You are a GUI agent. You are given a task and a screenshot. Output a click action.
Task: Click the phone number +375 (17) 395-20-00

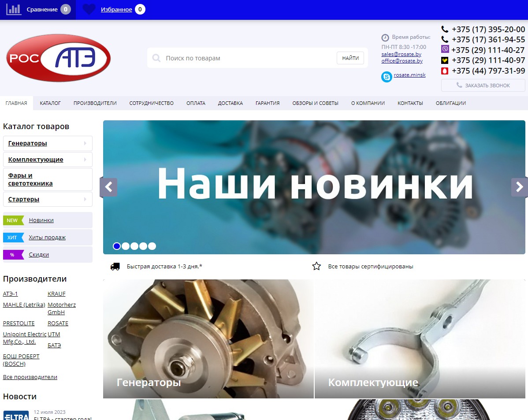click(x=488, y=29)
